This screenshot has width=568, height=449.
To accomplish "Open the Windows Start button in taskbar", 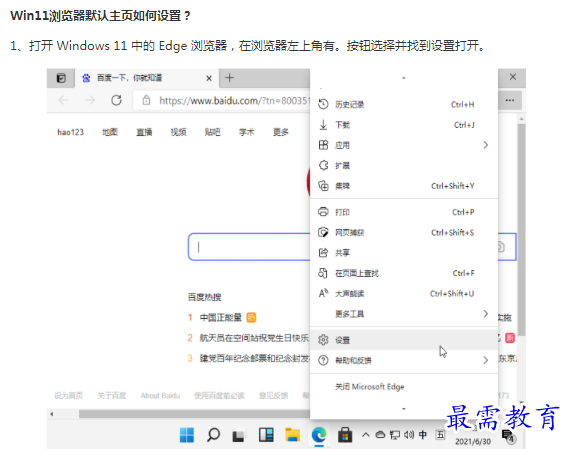I will [x=187, y=435].
